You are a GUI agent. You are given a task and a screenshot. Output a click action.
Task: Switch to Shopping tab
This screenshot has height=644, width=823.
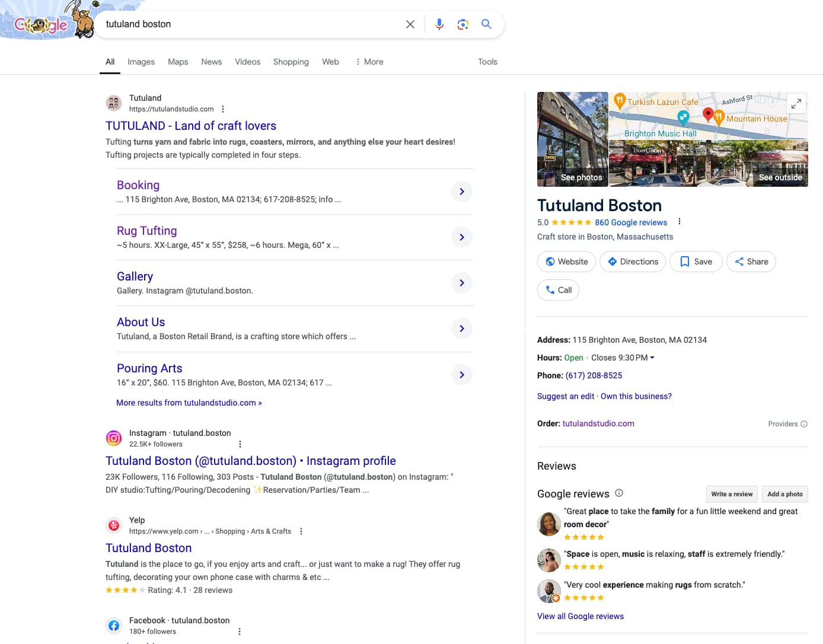291,62
